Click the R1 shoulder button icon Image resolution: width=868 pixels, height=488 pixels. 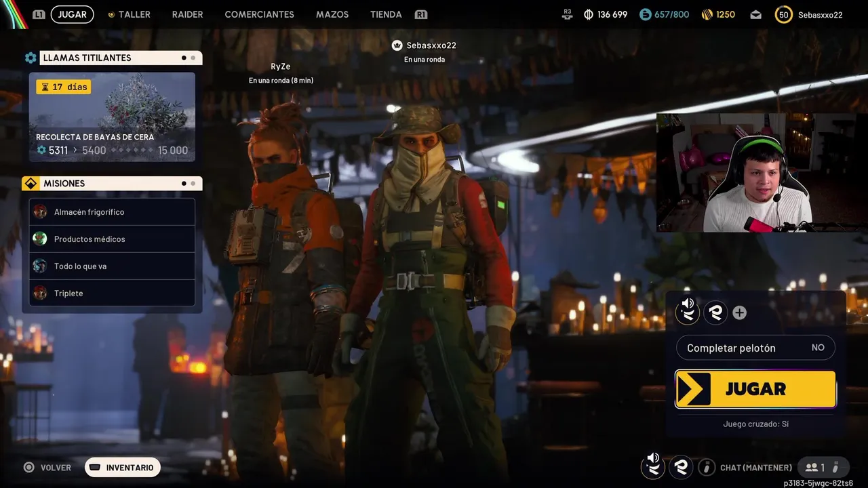(420, 14)
